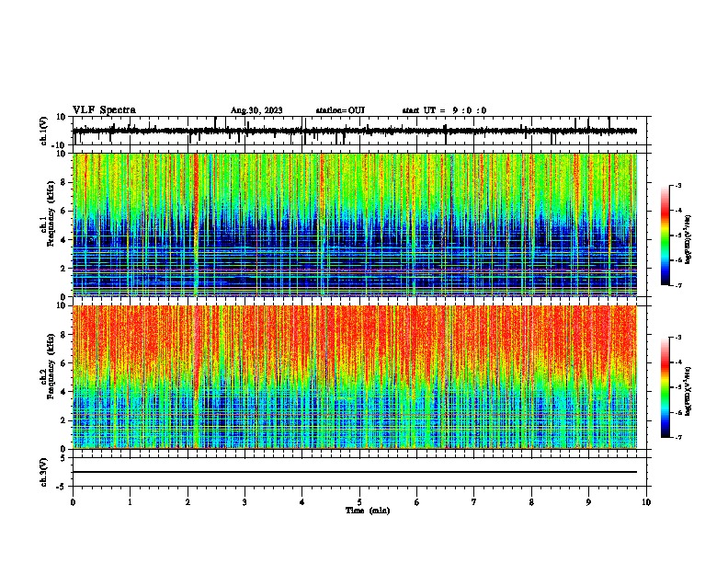Click time-axis tick label "3" at bottom

pos(245,502)
